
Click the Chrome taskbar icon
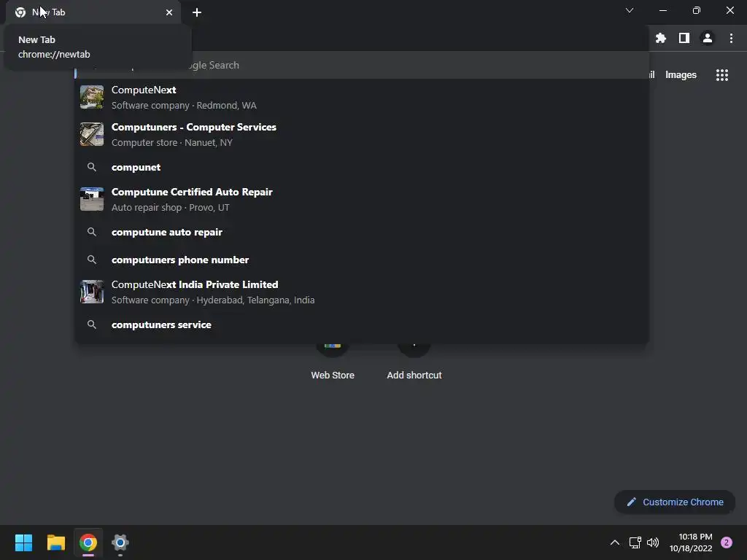88,542
